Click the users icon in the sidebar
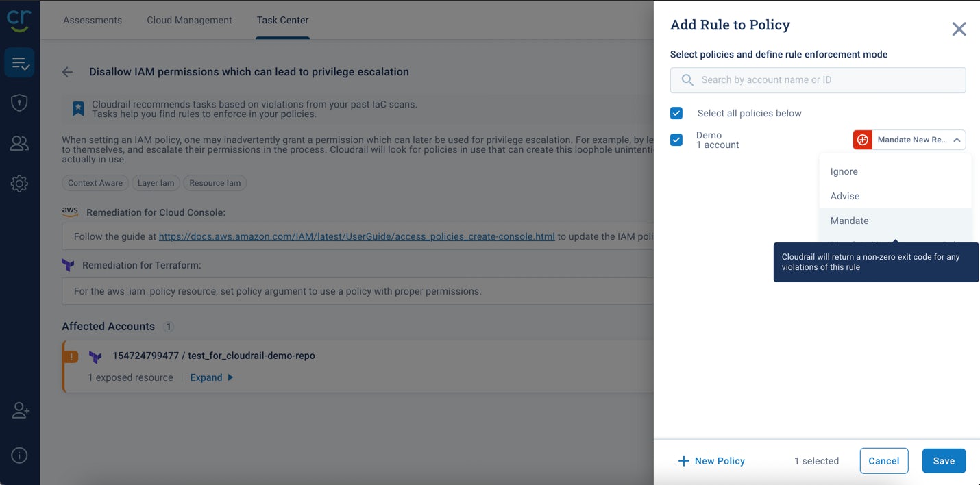This screenshot has width=980, height=485. pos(19,142)
